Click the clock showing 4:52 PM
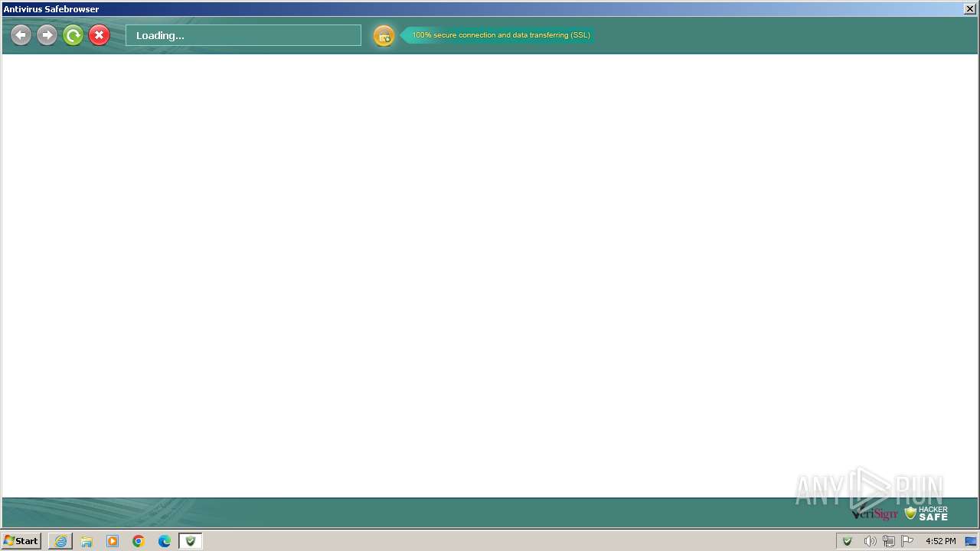The width and height of the screenshot is (980, 551). pos(940,541)
